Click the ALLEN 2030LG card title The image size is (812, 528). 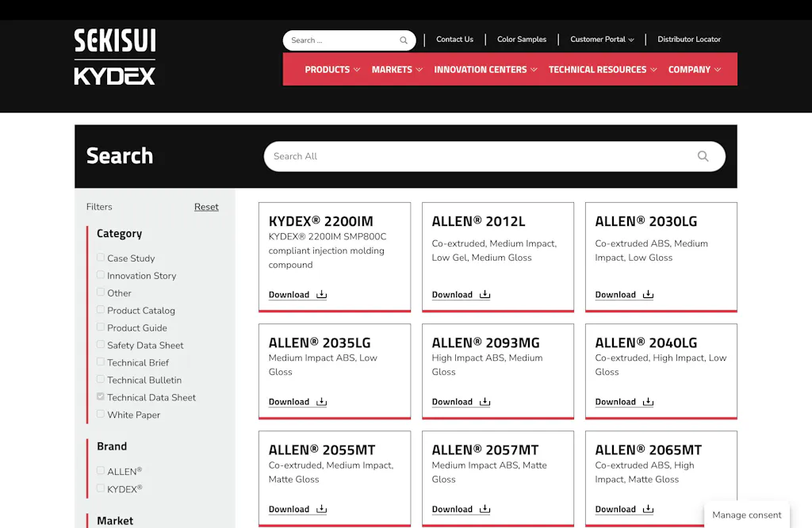click(x=645, y=221)
